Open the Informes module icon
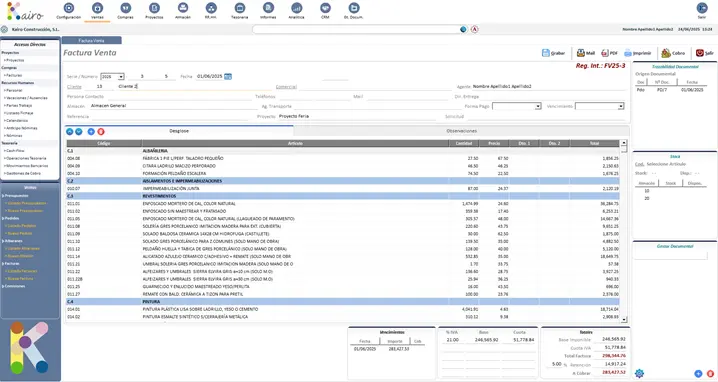Viewport: 718px width, 382px height. click(268, 8)
